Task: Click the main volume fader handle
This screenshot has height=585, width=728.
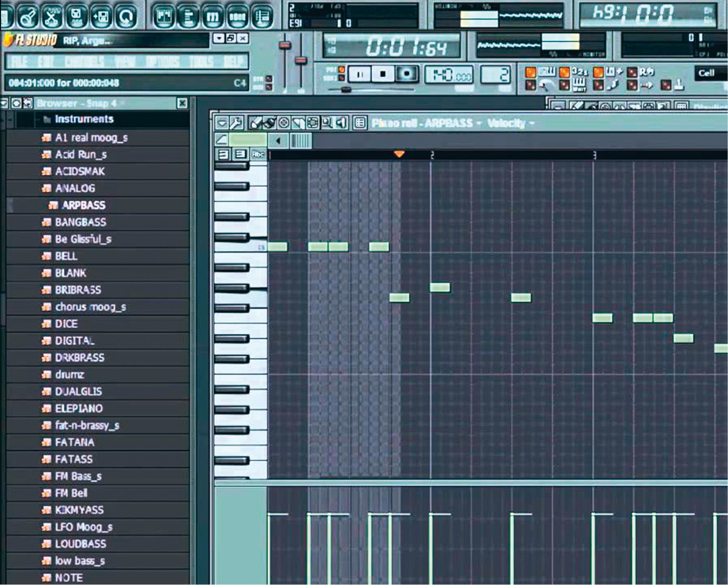Action: click(x=285, y=46)
